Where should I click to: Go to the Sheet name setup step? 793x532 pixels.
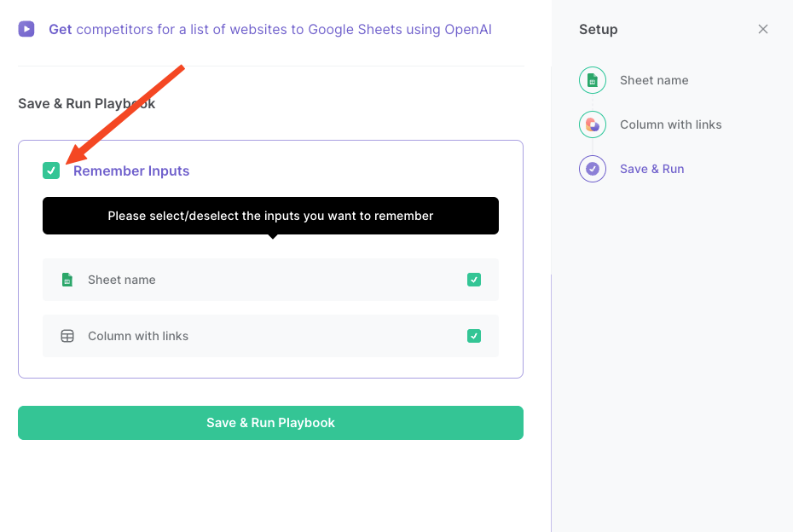[654, 80]
